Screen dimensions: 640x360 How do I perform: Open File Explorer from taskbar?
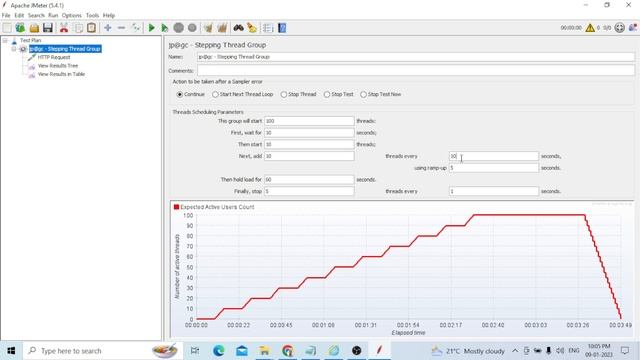click(264, 351)
